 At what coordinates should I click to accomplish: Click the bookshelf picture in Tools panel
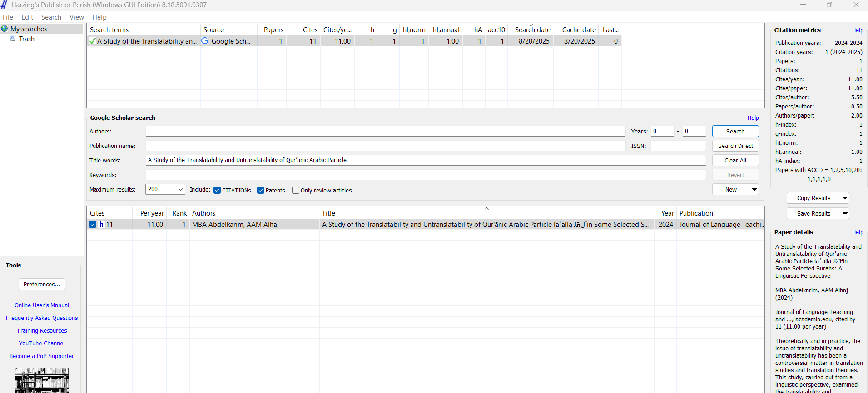[x=42, y=380]
